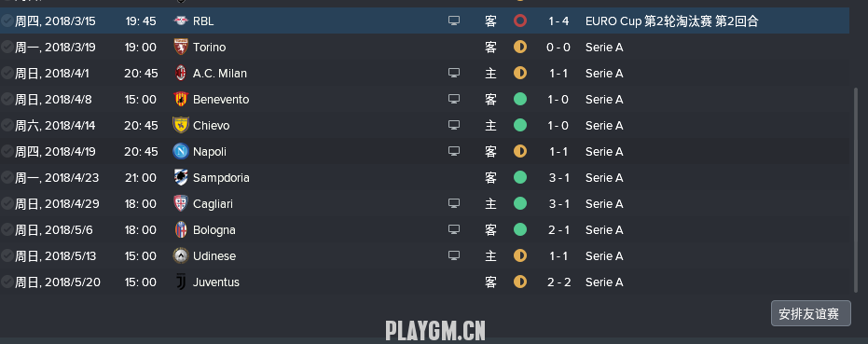Image resolution: width=868 pixels, height=344 pixels.
Task: Open the 2 - 2 result against Juventus
Action: 558,282
